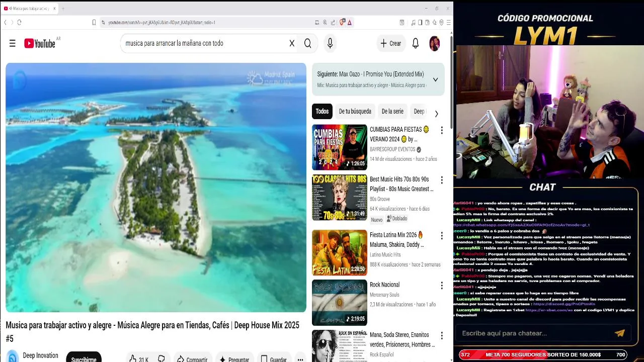
Task: Click chat field Escribe aquí para chatear
Action: [533, 333]
